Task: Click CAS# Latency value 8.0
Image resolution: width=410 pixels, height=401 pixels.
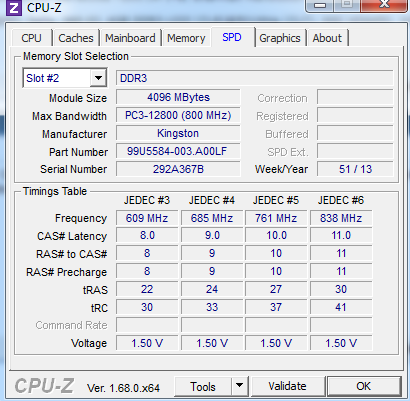Action: pyautogui.click(x=147, y=236)
